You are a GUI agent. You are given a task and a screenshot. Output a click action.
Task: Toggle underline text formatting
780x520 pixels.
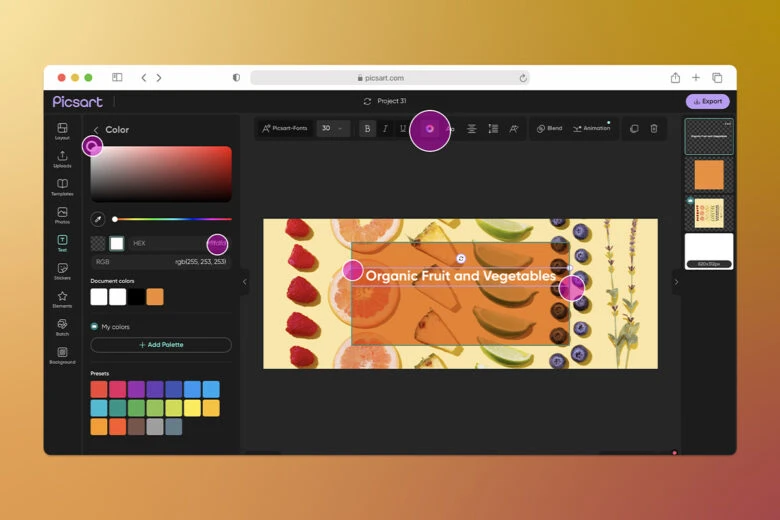point(402,128)
